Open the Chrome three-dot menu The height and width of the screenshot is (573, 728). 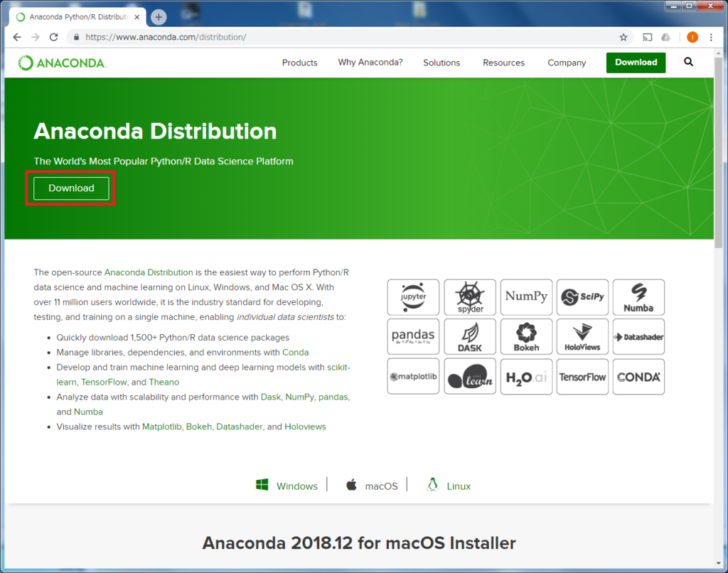(x=711, y=37)
